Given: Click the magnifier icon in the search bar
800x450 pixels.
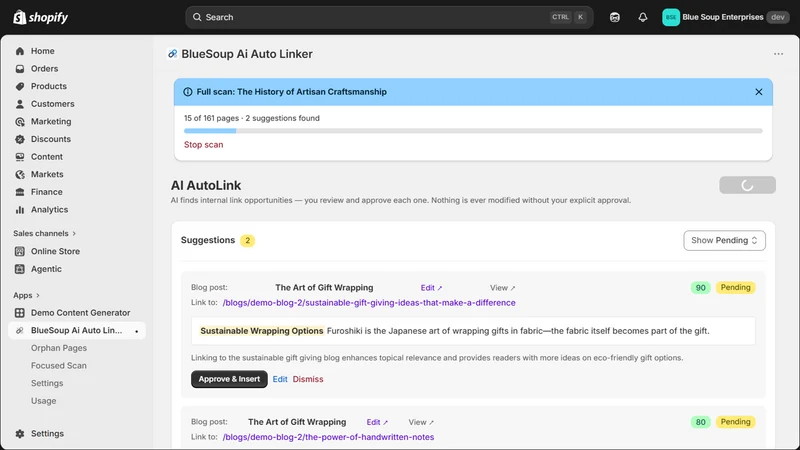Looking at the screenshot, I should [197, 17].
